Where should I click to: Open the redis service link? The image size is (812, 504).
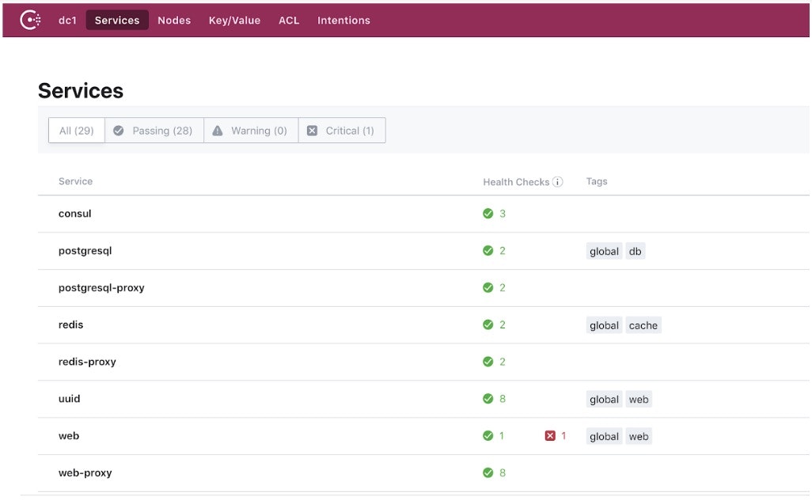70,325
